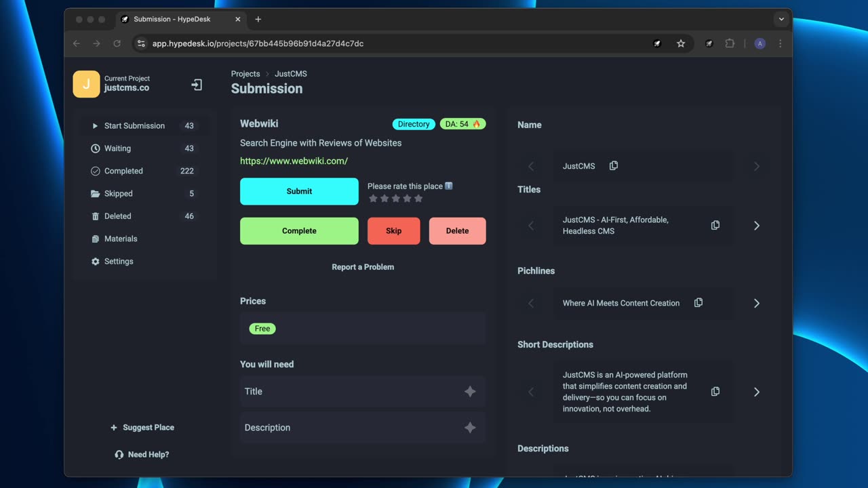Click the project logout/exit icon
The height and width of the screenshot is (488, 868).
tap(197, 85)
